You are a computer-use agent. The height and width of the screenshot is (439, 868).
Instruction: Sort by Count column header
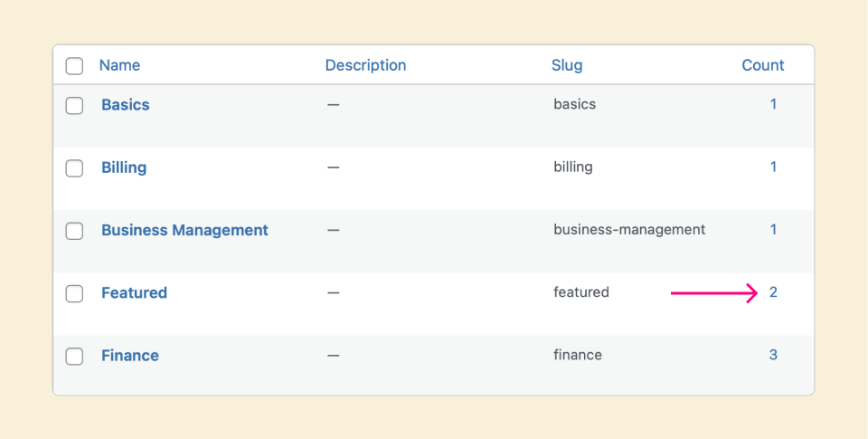(763, 65)
